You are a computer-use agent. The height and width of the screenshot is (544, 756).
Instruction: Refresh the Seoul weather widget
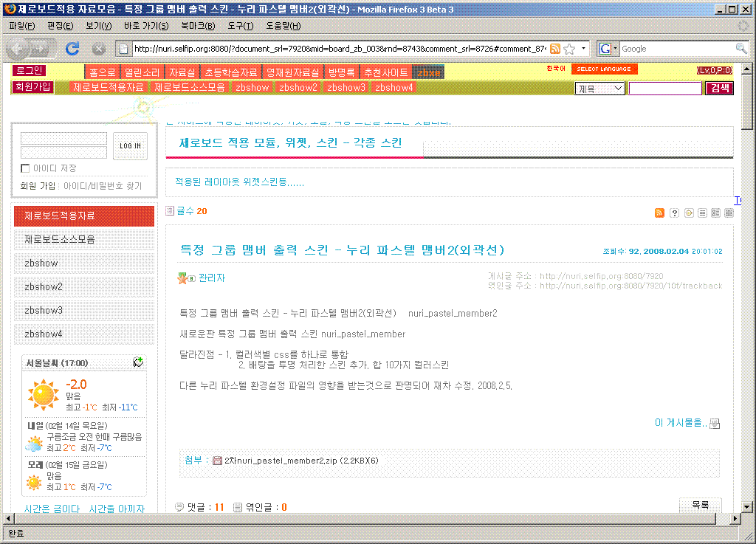[138, 362]
